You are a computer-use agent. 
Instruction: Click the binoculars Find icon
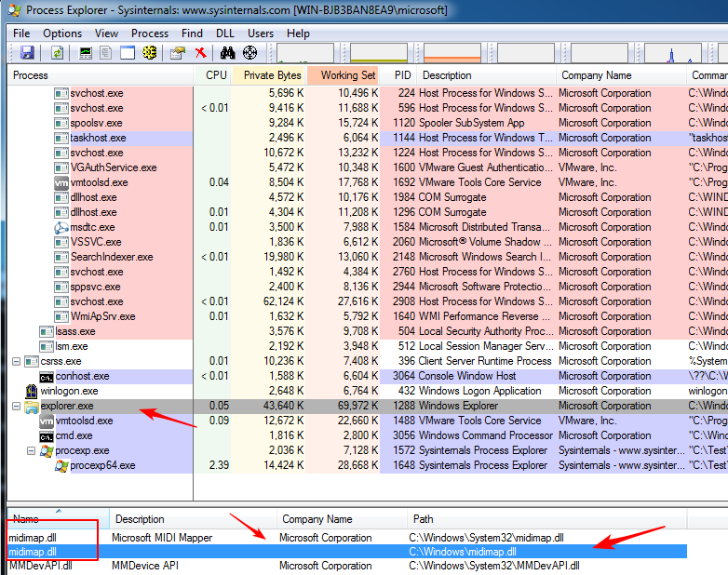coord(227,53)
